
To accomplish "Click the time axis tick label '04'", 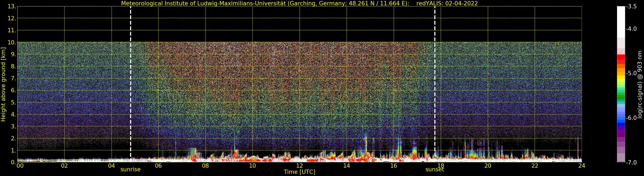I will tap(111, 166).
